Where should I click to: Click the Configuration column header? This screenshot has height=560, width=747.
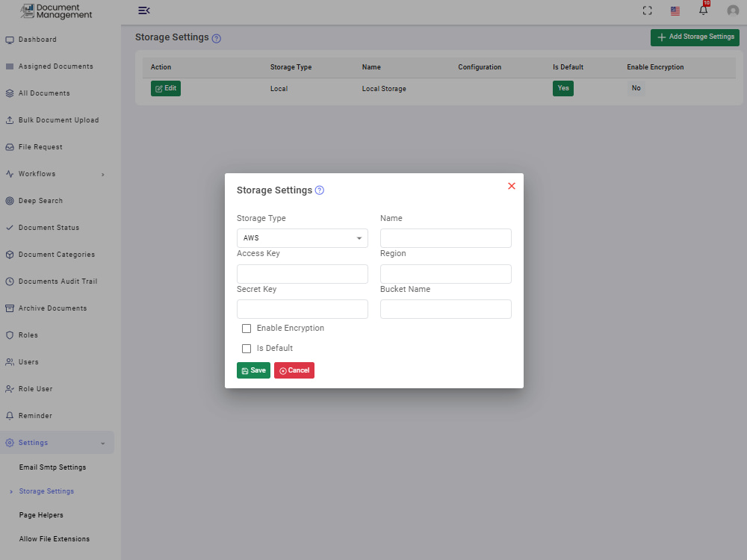click(480, 67)
